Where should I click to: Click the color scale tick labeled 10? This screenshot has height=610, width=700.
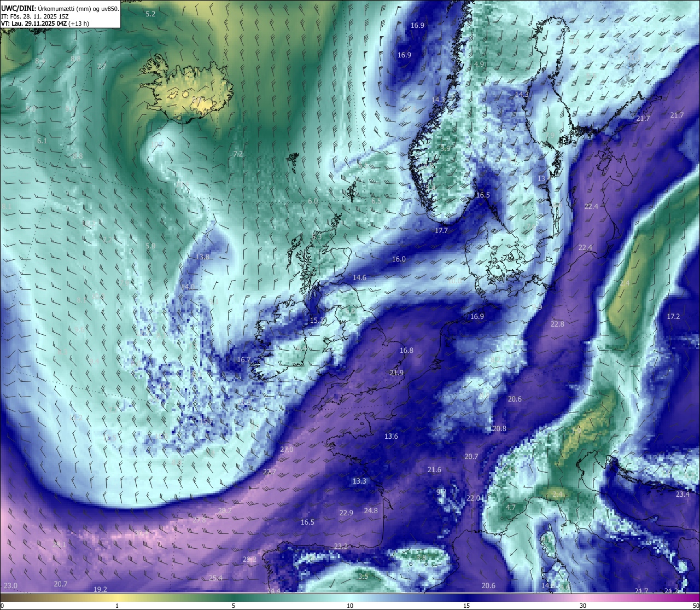[350, 606]
